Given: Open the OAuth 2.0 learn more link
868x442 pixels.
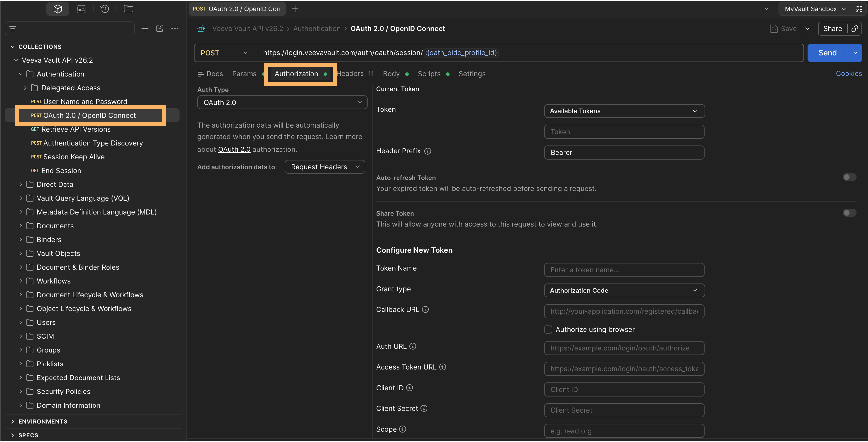Looking at the screenshot, I should [x=234, y=149].
